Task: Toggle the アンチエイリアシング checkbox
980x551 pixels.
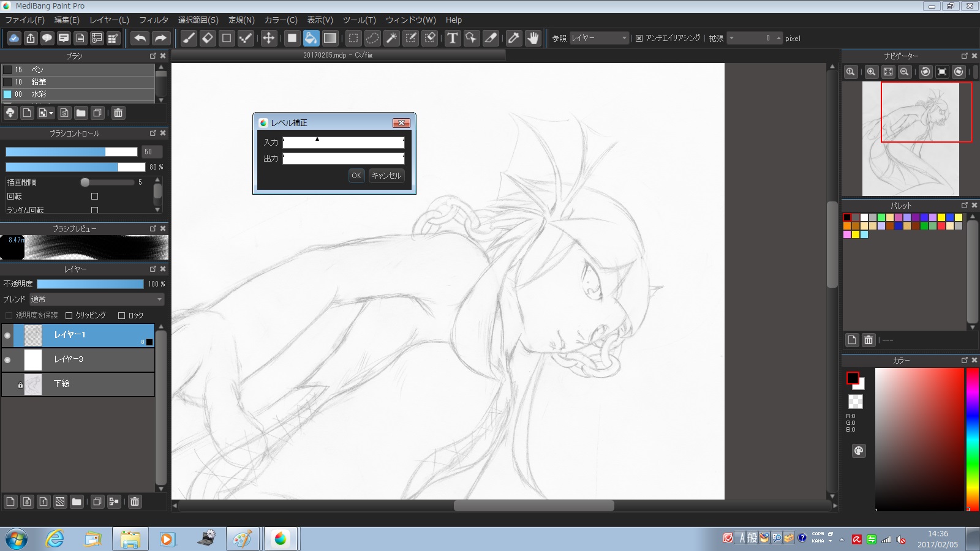Action: pyautogui.click(x=639, y=38)
